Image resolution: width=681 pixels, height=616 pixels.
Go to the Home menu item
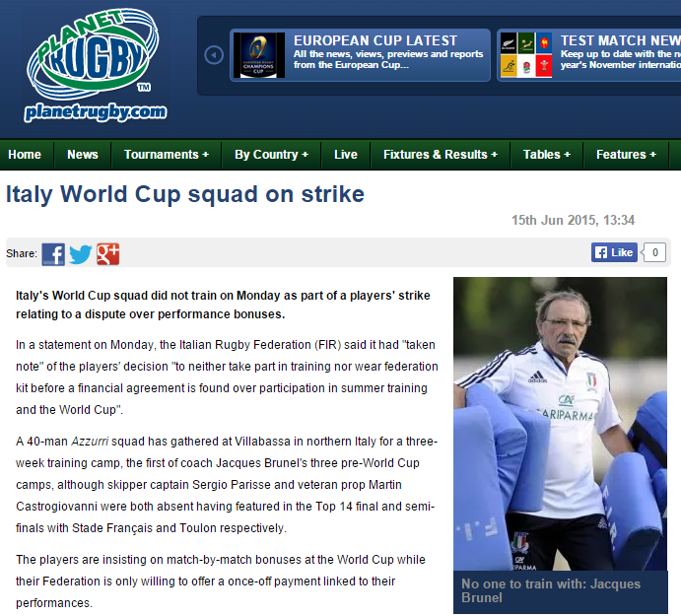point(25,155)
